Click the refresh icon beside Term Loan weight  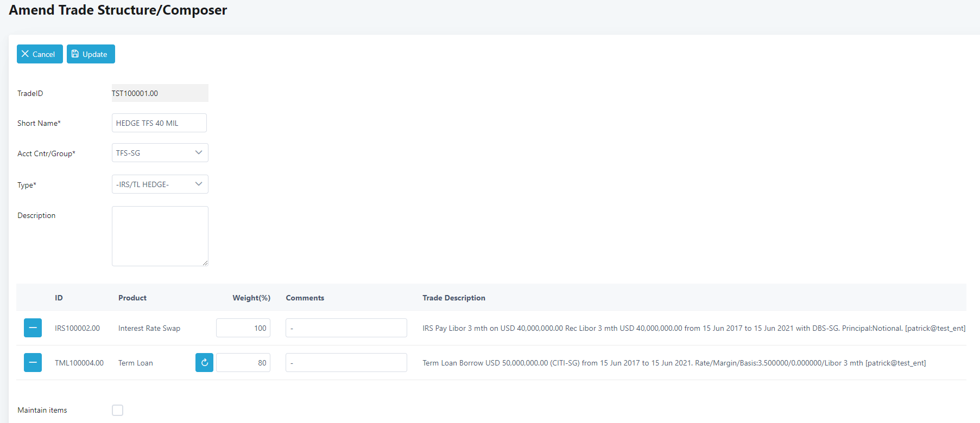pyautogui.click(x=204, y=363)
